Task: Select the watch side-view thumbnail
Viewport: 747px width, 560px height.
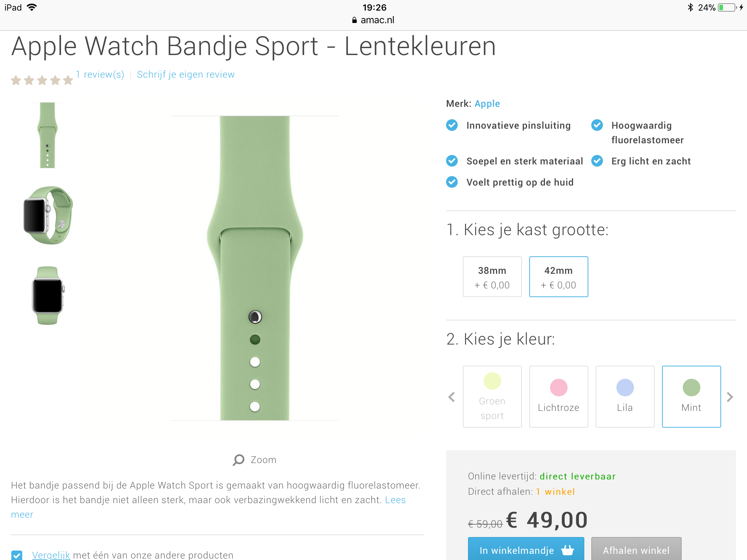Action: pyautogui.click(x=47, y=215)
